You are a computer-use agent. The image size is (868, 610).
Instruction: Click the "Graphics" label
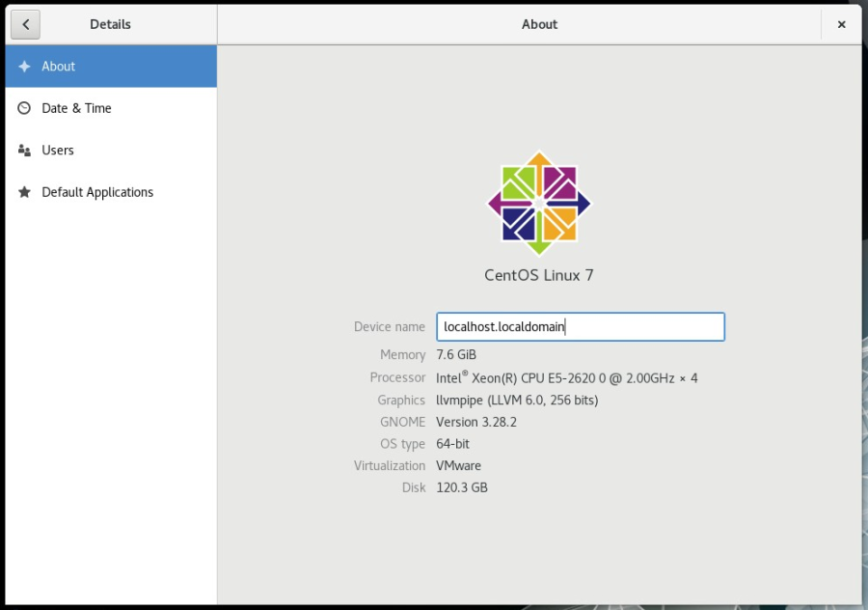point(401,400)
